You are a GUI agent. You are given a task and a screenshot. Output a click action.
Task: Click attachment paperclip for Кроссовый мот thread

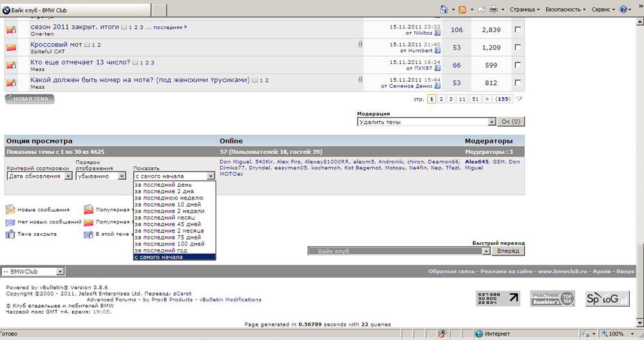pos(360,44)
